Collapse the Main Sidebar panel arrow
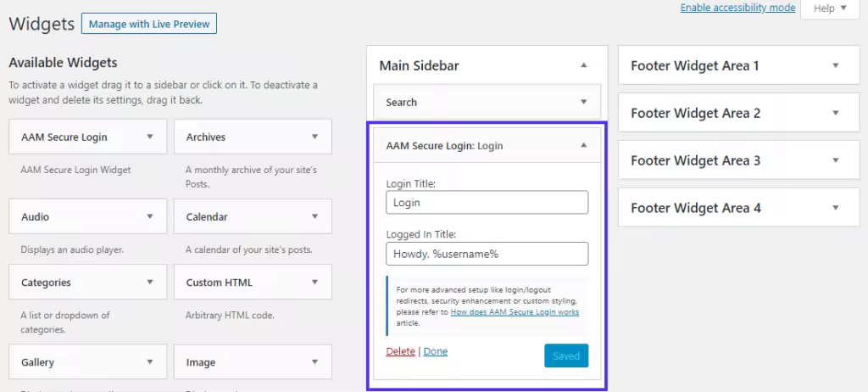868x392 pixels. 583,65
